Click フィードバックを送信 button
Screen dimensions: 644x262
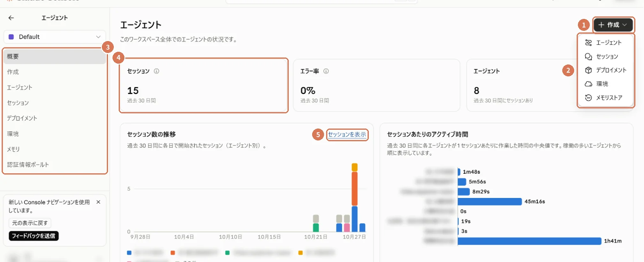click(34, 236)
